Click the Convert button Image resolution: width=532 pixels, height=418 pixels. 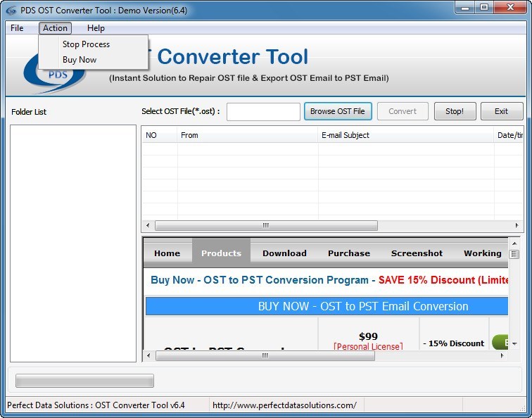pyautogui.click(x=403, y=111)
